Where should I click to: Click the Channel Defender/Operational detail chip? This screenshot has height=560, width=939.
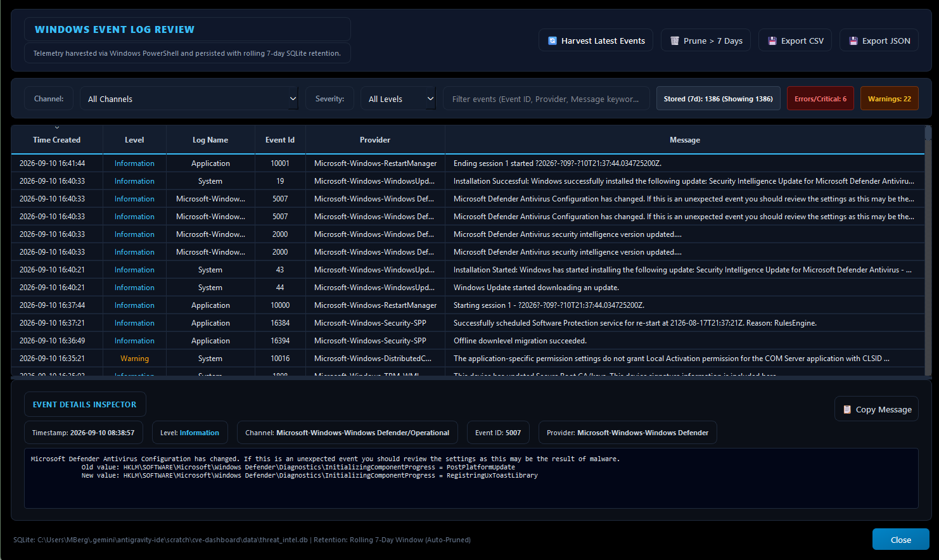347,433
